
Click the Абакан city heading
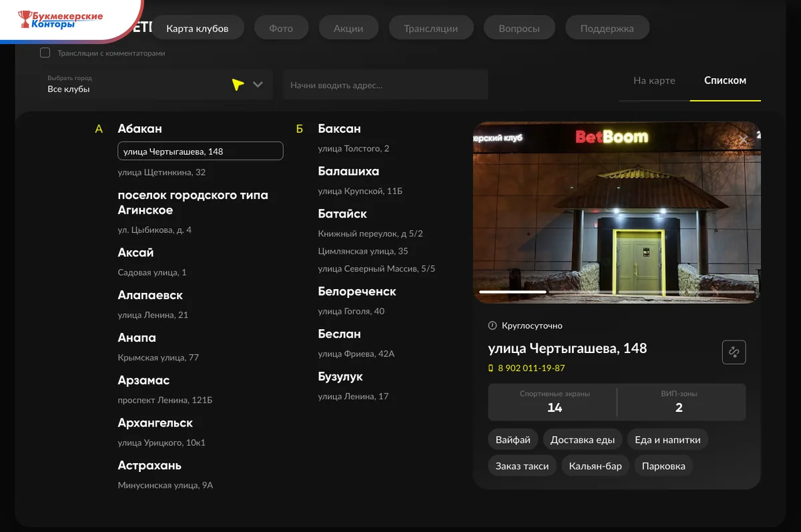tap(140, 129)
